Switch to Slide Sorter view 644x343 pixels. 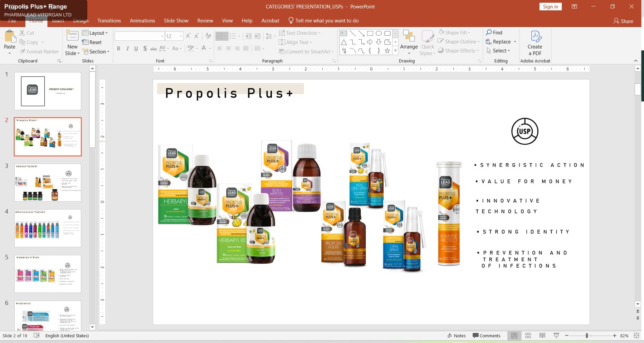coord(528,335)
